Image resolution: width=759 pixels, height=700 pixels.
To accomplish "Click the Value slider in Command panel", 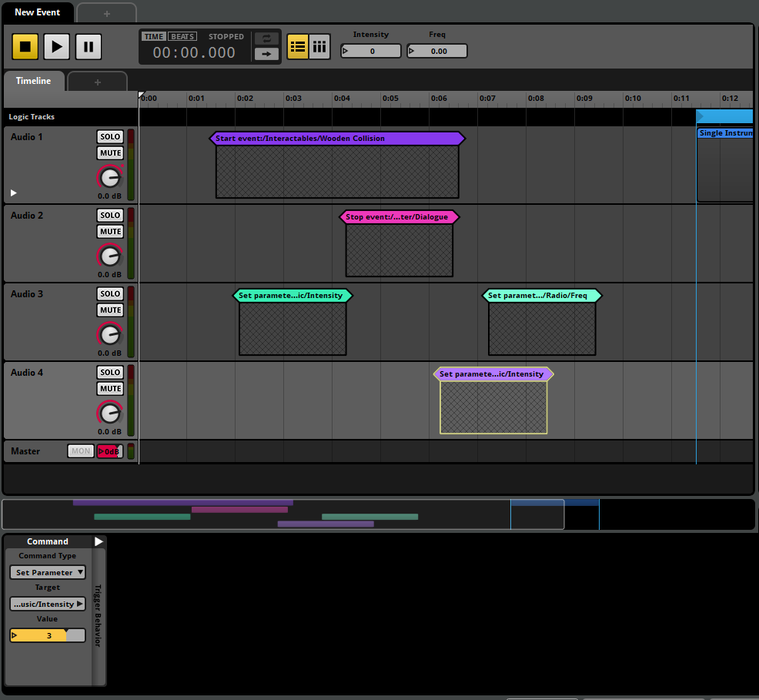I will tap(48, 635).
